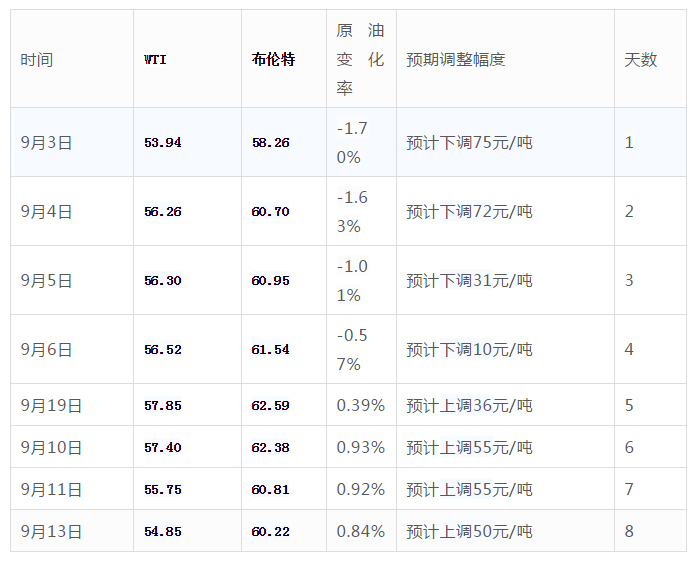700x563 pixels.
Task: Click the 9月19日 date cell
Action: 51,405
